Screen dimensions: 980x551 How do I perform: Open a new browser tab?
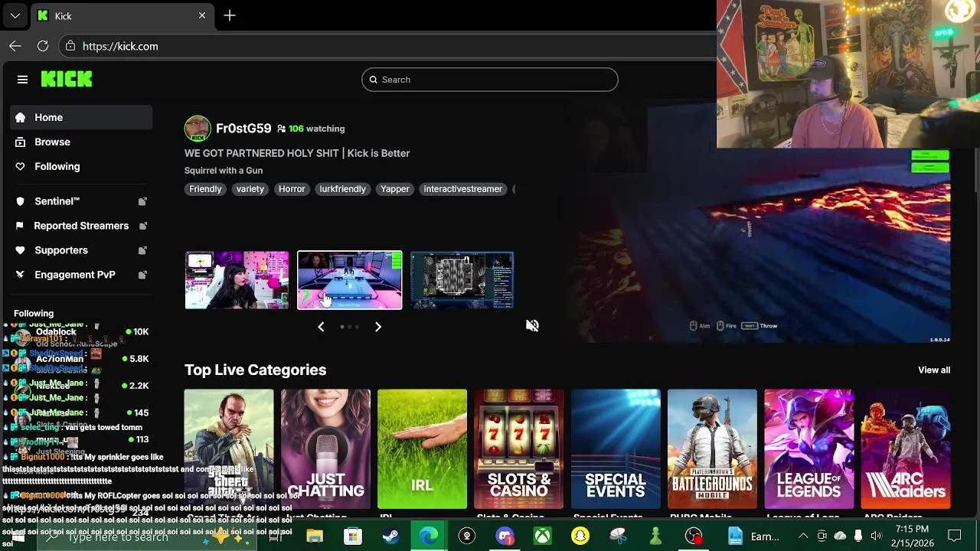230,15
